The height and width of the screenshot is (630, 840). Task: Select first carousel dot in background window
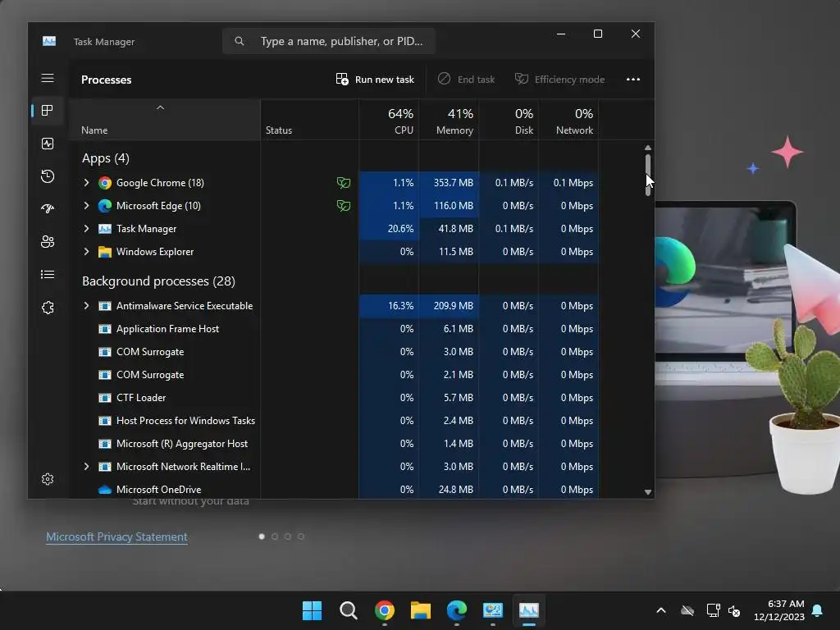click(262, 536)
